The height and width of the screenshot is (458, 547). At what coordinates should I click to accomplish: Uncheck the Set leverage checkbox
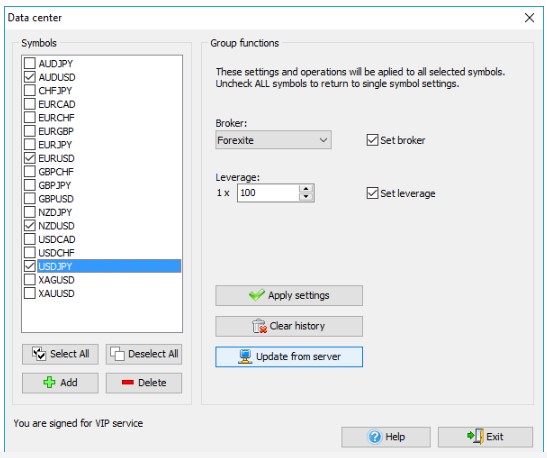(x=372, y=193)
